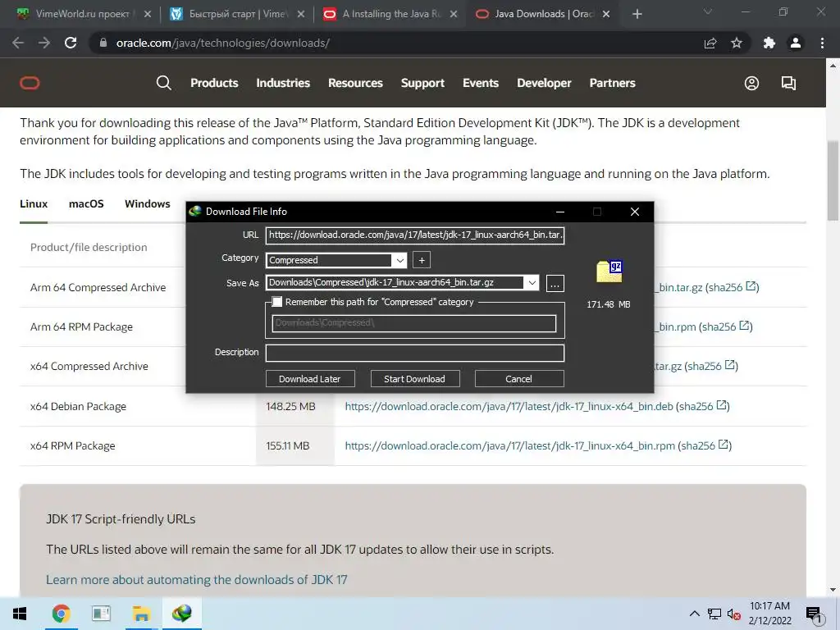
Task: Open the Partners menu
Action: 612,83
